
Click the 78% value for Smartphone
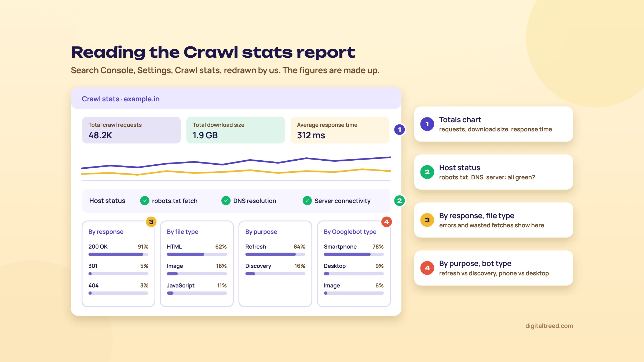(378, 246)
